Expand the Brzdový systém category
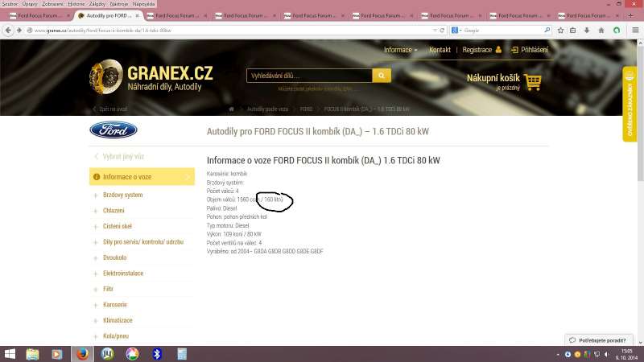This screenshot has width=644, height=362. (122, 195)
